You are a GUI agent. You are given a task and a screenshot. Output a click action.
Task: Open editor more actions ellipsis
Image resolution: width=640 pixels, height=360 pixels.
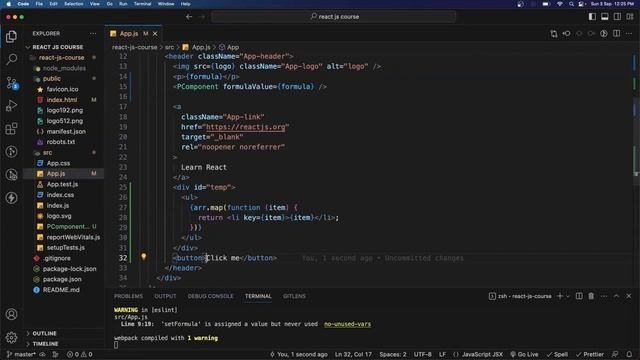(x=629, y=33)
